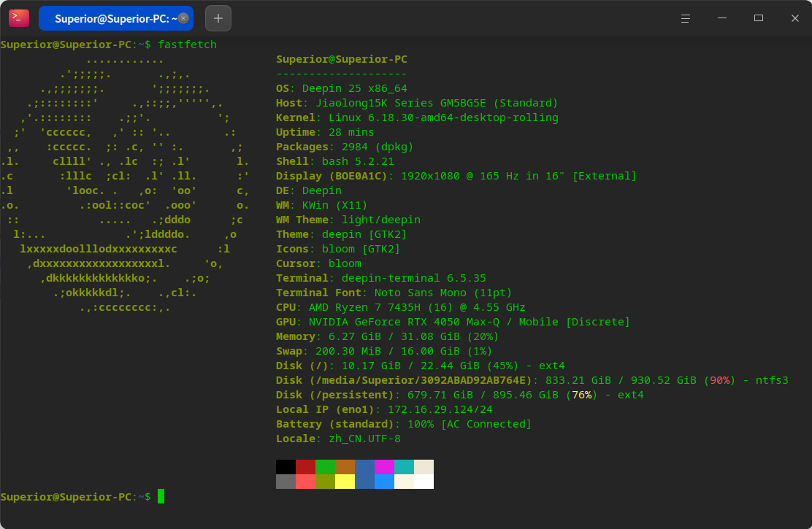The width and height of the screenshot is (812, 529).
Task: Click the Disk (/) '10.17 GiB' line
Action: 421,366
